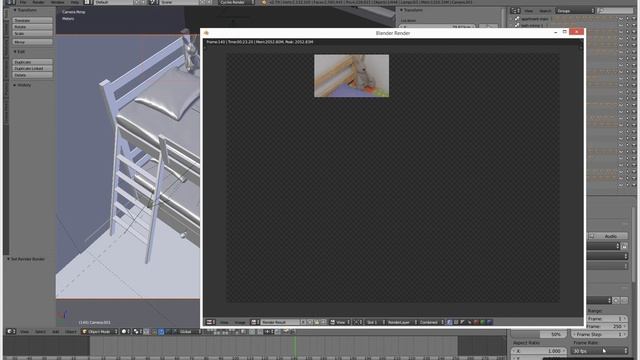The height and width of the screenshot is (360, 640).
Task: Click the Duplicate button under Edit
Action: coord(32,62)
